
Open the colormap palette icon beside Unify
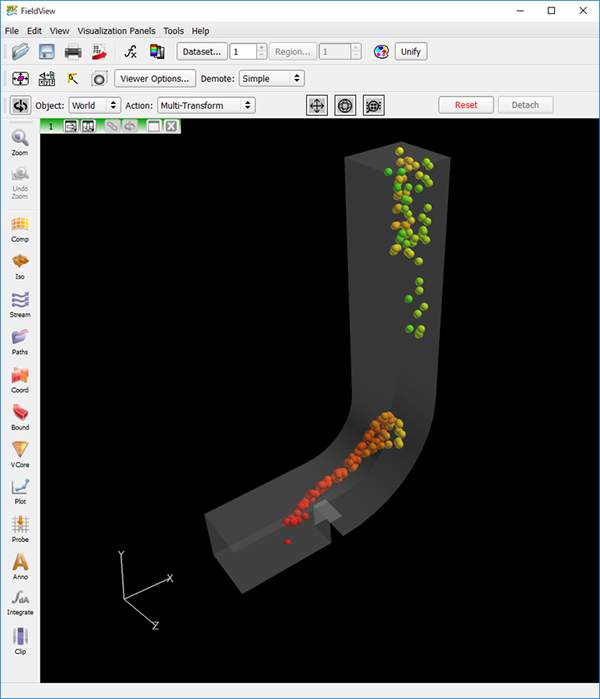380,51
